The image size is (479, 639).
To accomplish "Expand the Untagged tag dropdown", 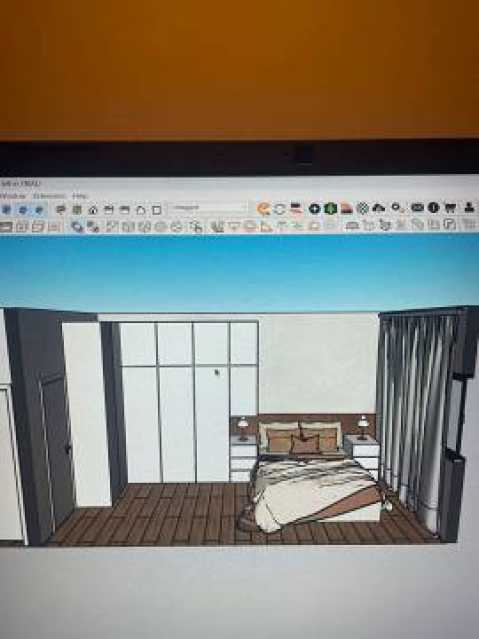I will coord(208,208).
